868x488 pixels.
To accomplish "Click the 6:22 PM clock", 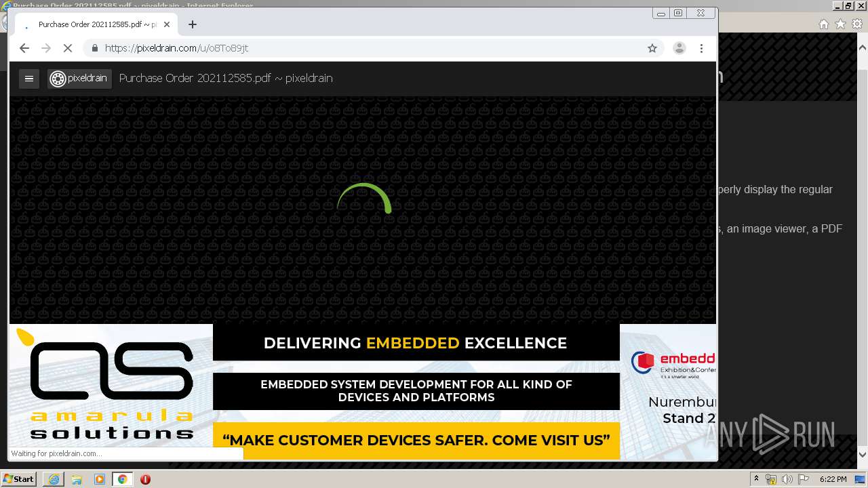I will pos(833,479).
